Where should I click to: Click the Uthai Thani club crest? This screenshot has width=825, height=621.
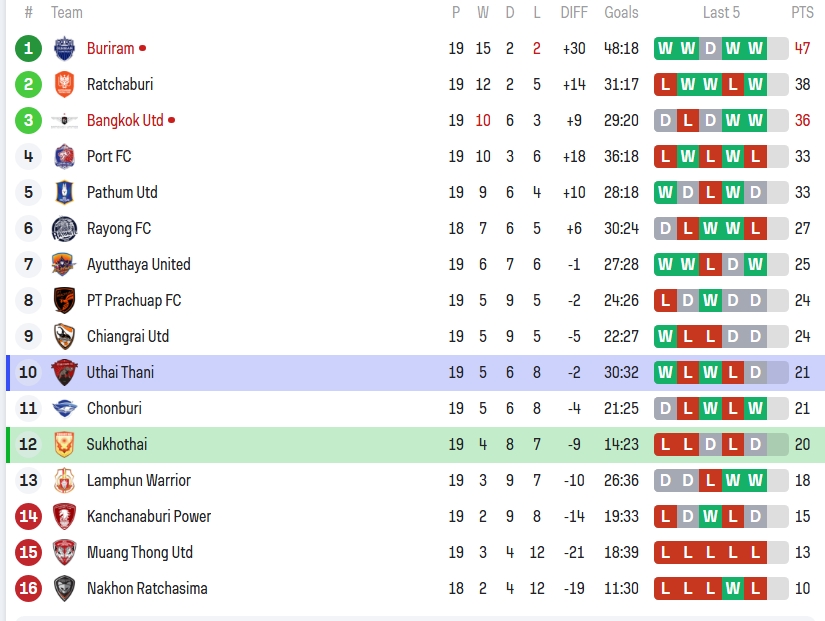coord(64,372)
